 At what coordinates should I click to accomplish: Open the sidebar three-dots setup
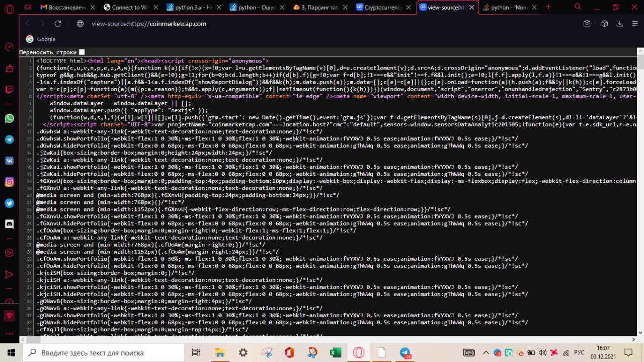click(x=9, y=334)
